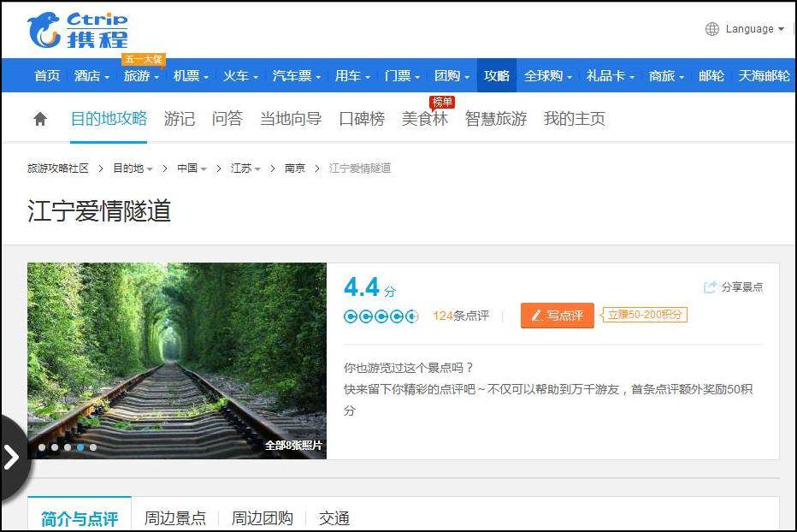Open the 交通 tab
The image size is (797, 532).
pyautogui.click(x=334, y=518)
